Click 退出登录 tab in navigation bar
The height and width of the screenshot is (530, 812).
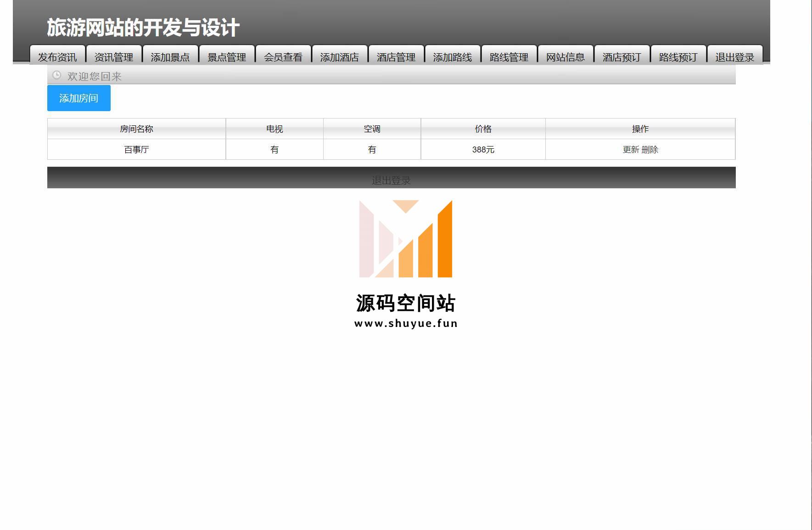coord(735,55)
